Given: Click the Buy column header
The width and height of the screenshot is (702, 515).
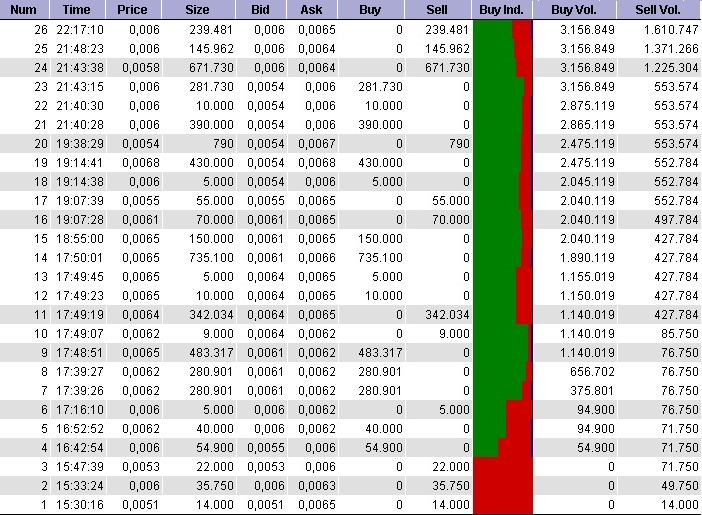Looking at the screenshot, I should (371, 9).
